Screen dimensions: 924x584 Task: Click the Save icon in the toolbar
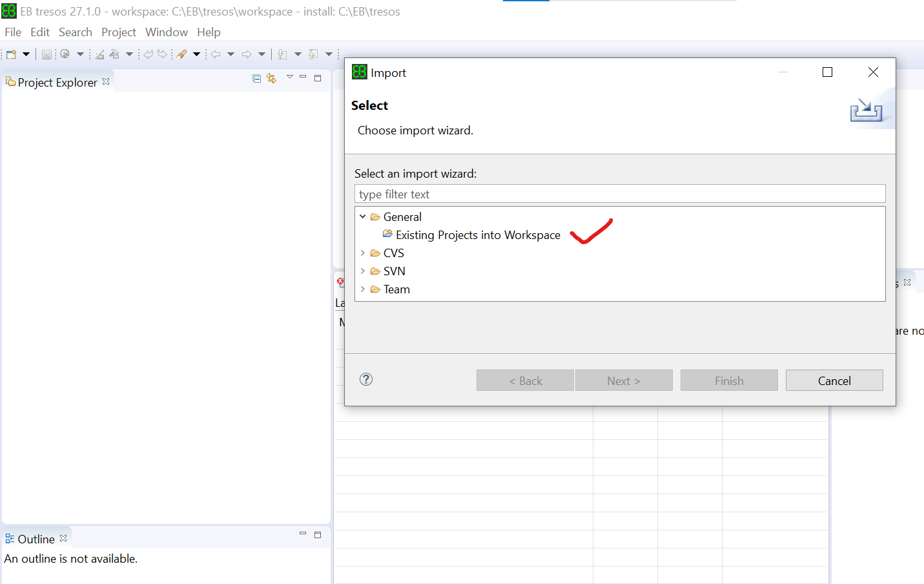click(x=46, y=54)
